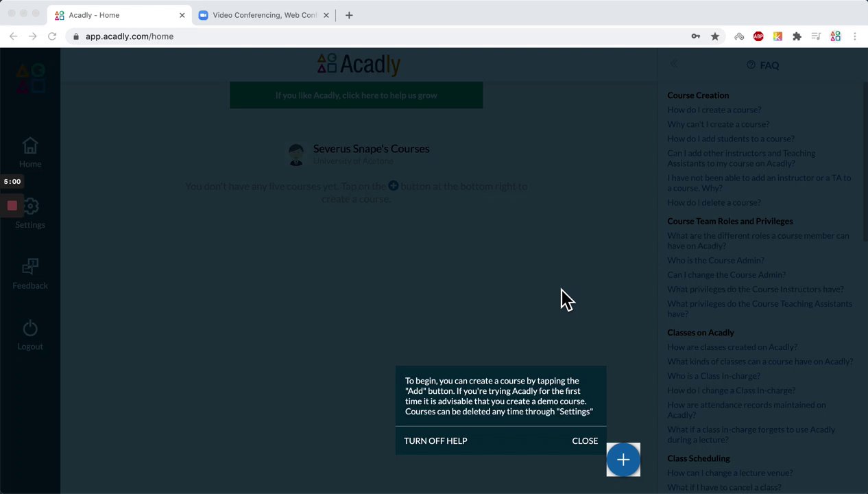This screenshot has width=868, height=494.
Task: Click the 'Course Creation' FAQ heading
Action: [698, 95]
